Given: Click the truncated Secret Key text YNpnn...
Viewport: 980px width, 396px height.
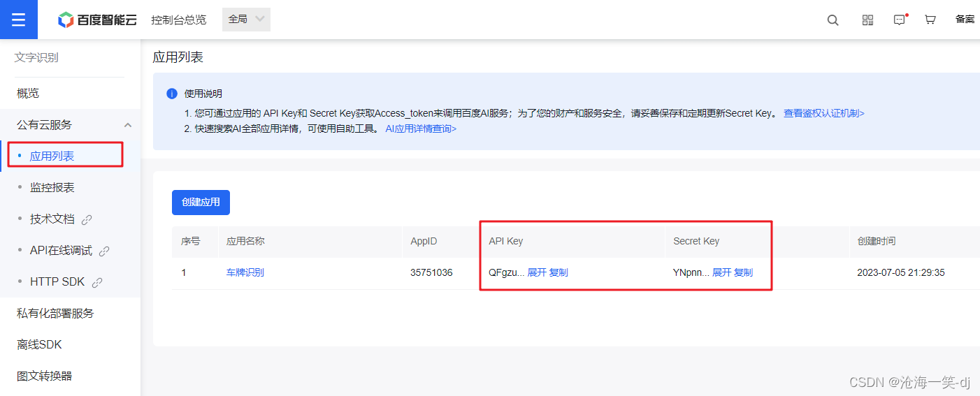Looking at the screenshot, I should click(x=691, y=272).
